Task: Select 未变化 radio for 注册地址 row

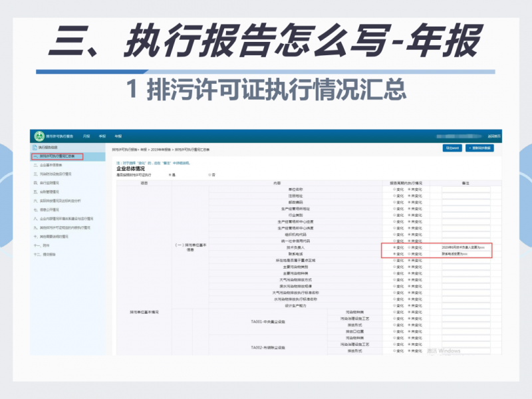Action: pyautogui.click(x=409, y=196)
